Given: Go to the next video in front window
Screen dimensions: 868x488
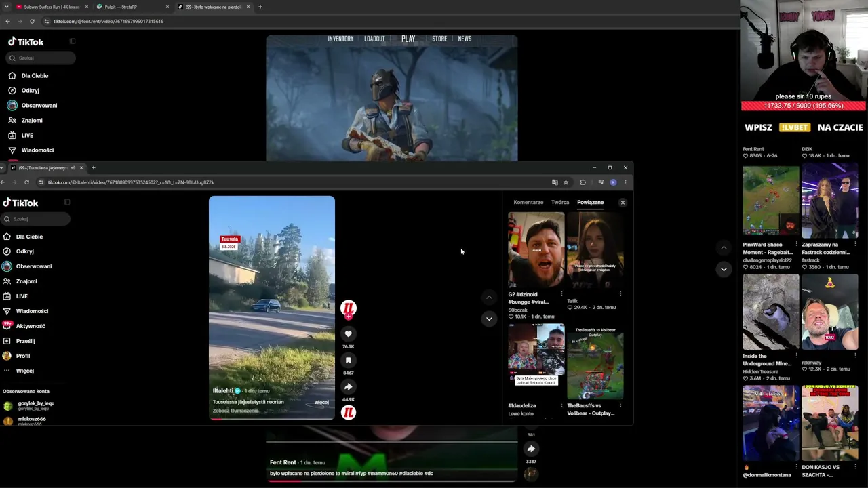Looking at the screenshot, I should (489, 319).
